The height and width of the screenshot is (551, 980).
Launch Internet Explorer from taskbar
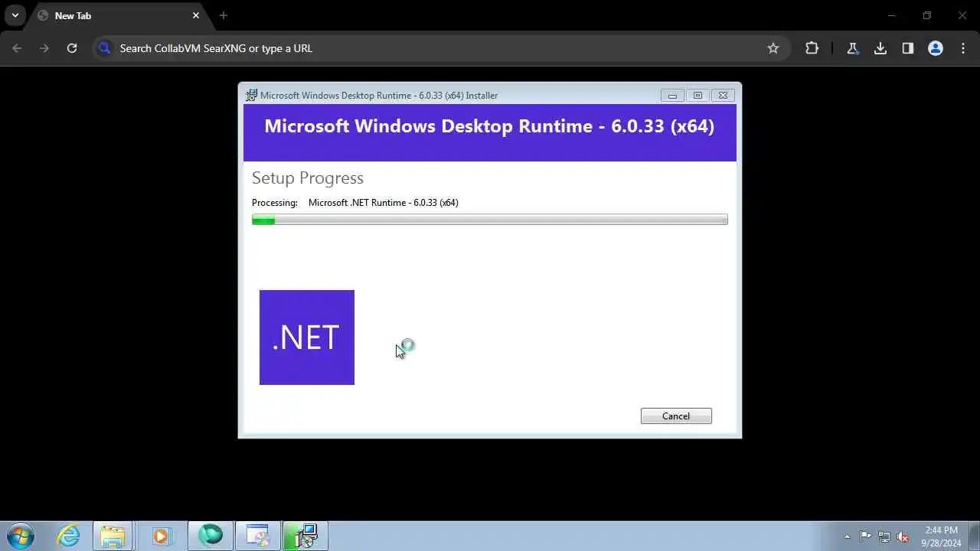click(69, 536)
